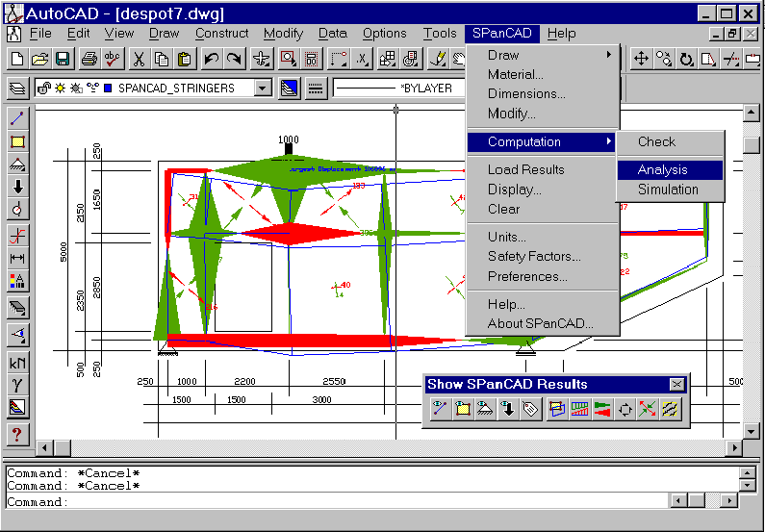Click the Save floppy disk icon
This screenshot has width=765, height=532.
(62, 60)
